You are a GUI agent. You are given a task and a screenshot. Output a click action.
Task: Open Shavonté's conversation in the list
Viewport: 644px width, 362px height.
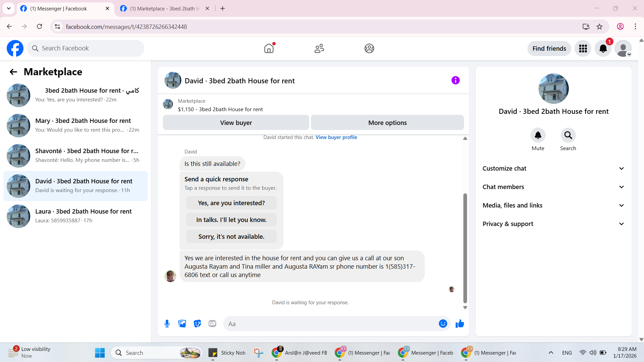[76, 155]
